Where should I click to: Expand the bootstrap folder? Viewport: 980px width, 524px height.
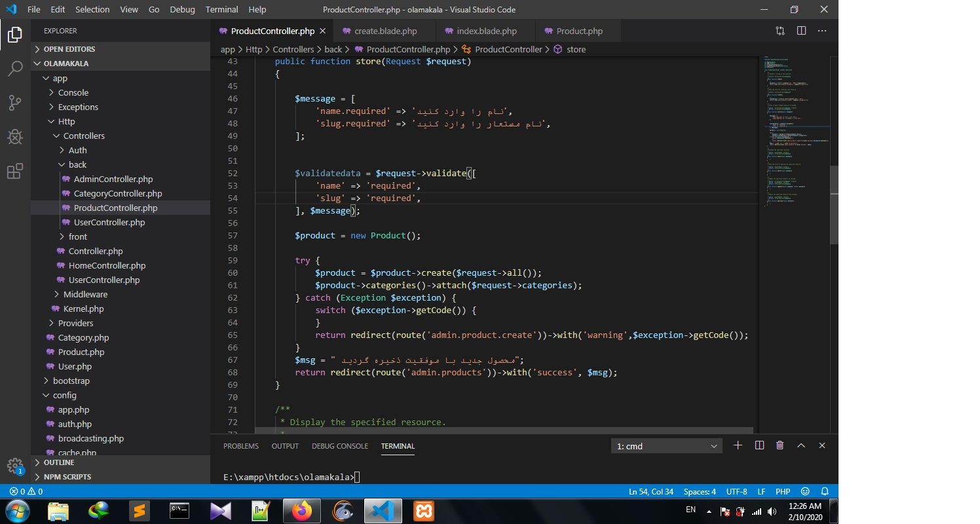(x=121, y=381)
